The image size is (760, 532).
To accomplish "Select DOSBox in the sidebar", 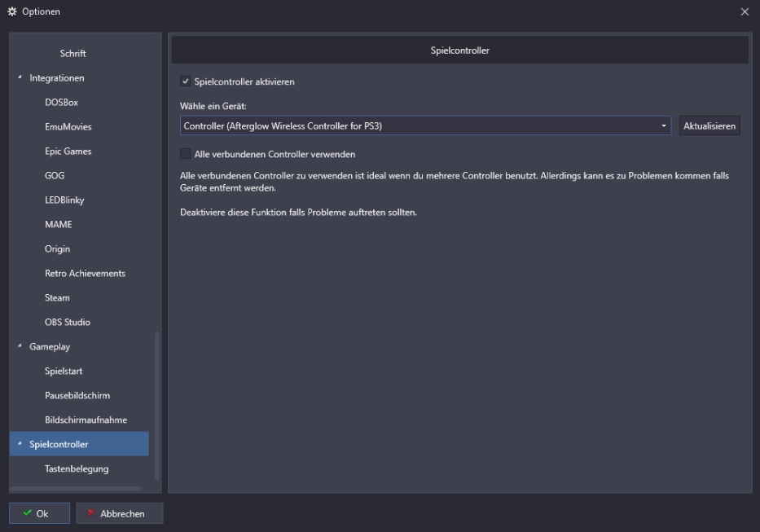I will coord(61,102).
